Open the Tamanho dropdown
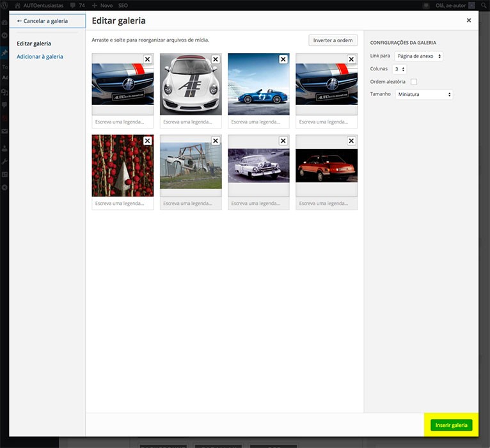Screen dimensions: 490x448 tap(423, 95)
